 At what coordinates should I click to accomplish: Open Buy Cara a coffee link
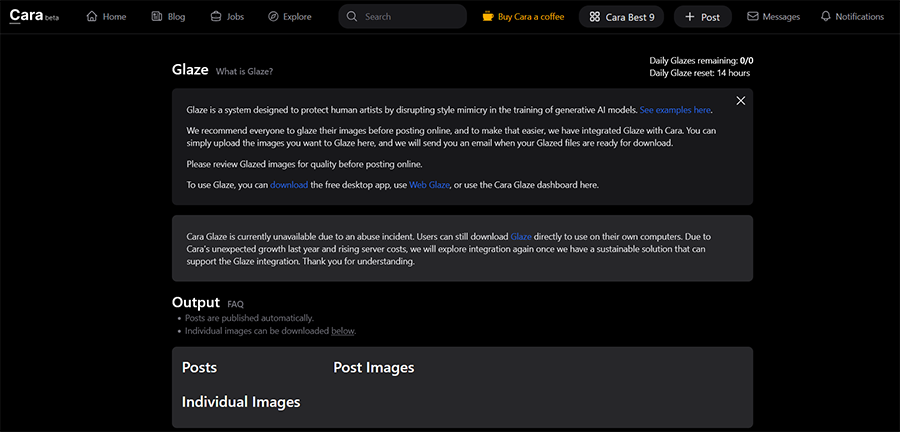[x=523, y=17]
